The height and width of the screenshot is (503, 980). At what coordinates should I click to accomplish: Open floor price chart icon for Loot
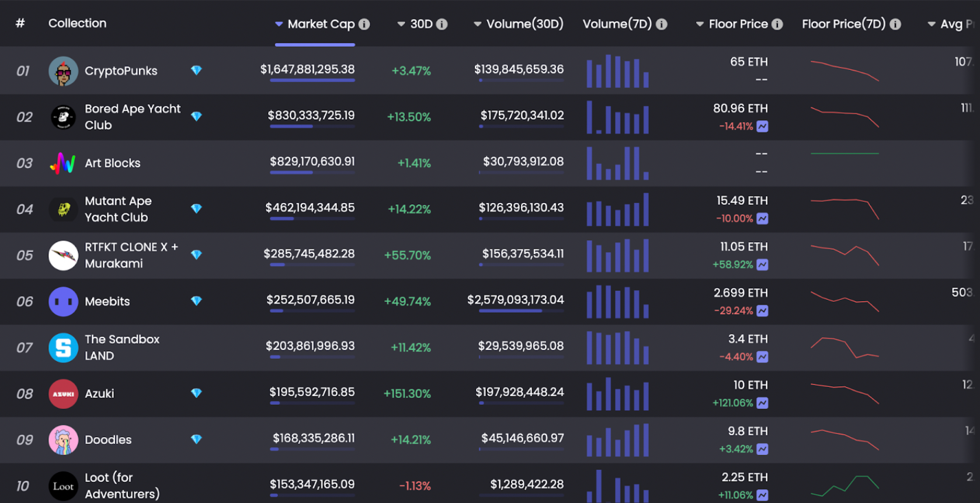click(762, 495)
